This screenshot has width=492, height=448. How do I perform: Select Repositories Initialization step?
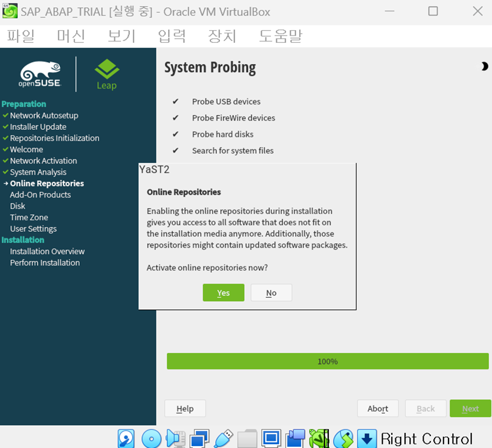pos(54,138)
